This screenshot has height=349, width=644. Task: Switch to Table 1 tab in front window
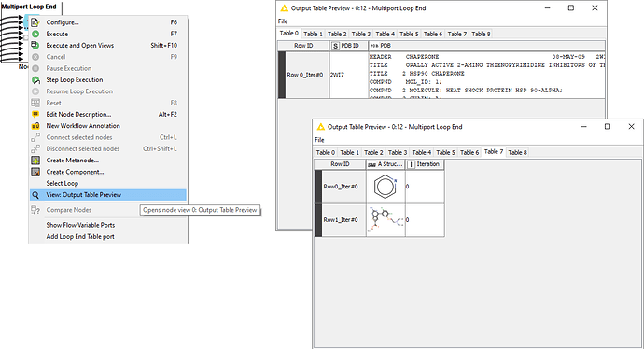(x=349, y=153)
